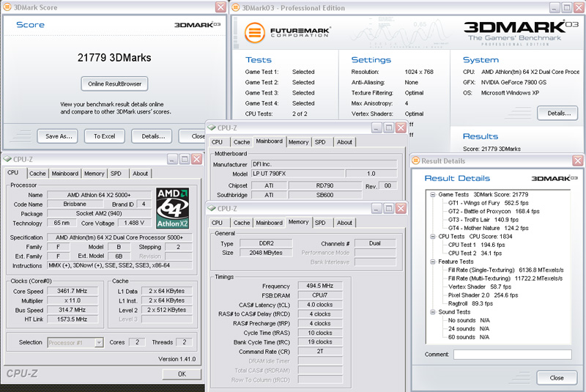Close the 3DMark Score window
586x392 pixels.
pyautogui.click(x=221, y=7)
